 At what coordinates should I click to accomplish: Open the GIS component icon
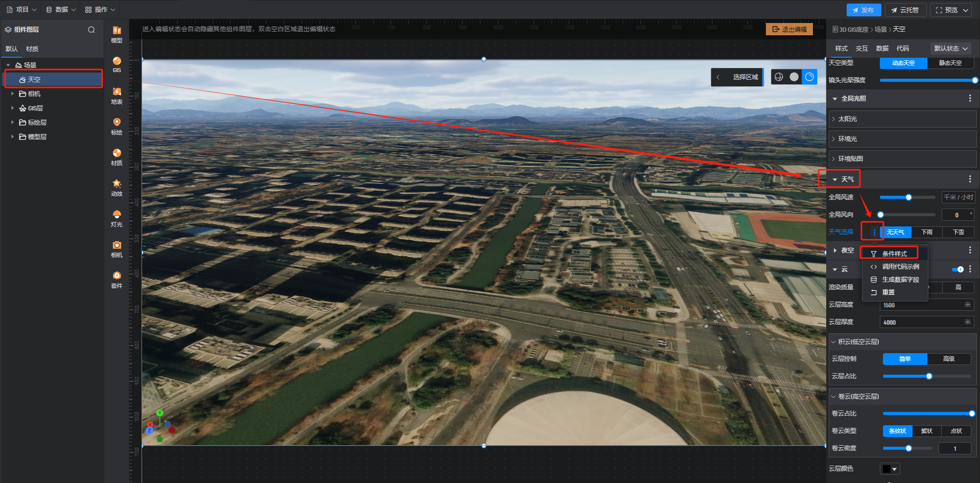(117, 64)
